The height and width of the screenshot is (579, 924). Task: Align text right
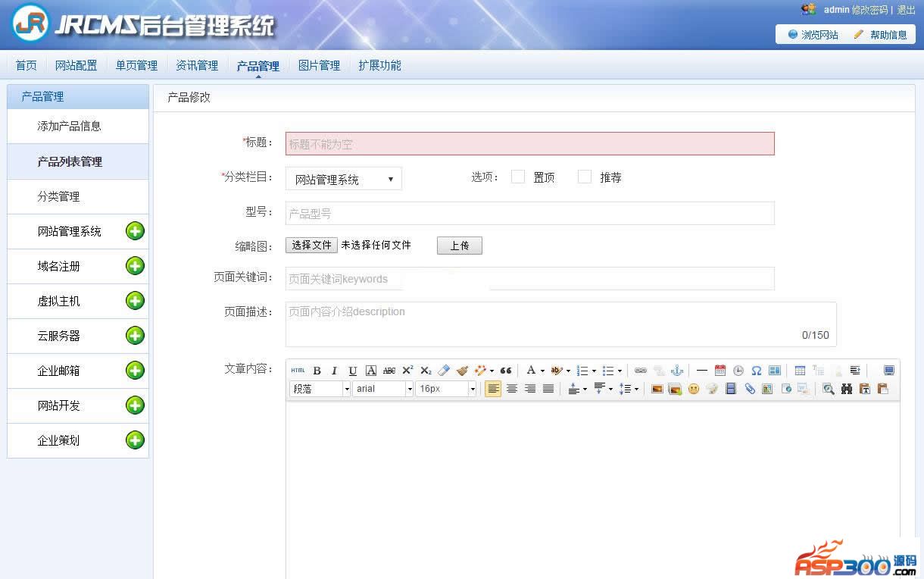click(x=530, y=389)
